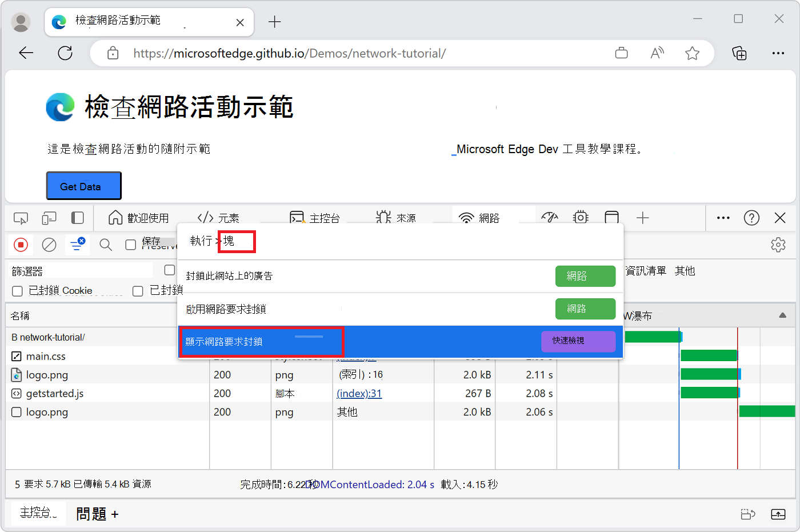Open the Collections icon in the browser toolbar
Screen dimensions: 800x532
tap(739, 53)
